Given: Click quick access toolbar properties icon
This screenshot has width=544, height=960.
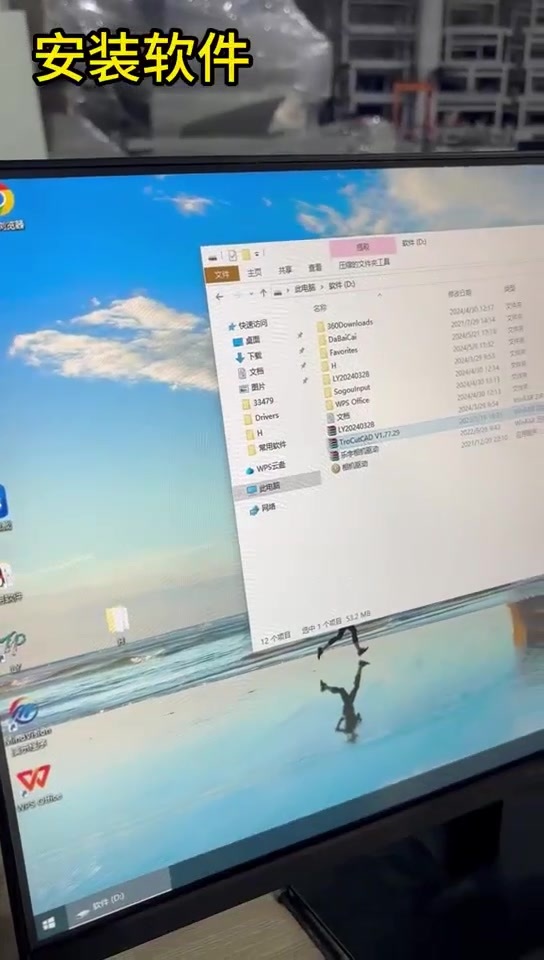Looking at the screenshot, I should [x=233, y=256].
